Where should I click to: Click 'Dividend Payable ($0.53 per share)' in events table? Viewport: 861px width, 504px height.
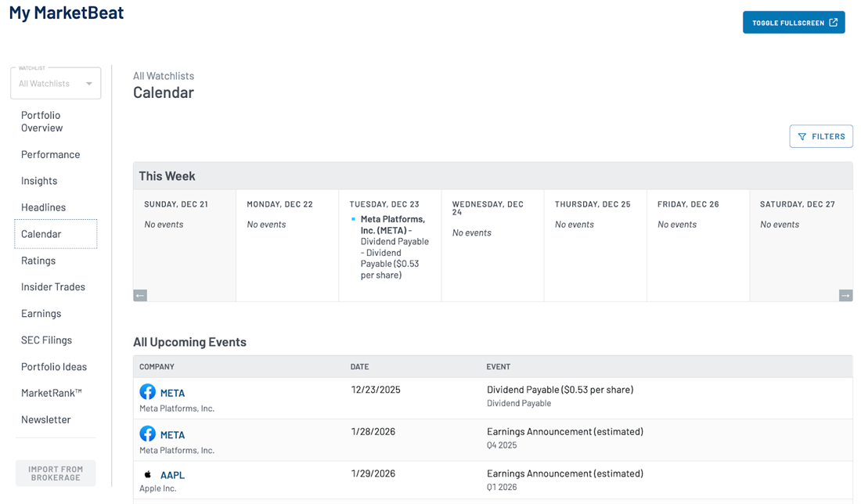click(560, 390)
